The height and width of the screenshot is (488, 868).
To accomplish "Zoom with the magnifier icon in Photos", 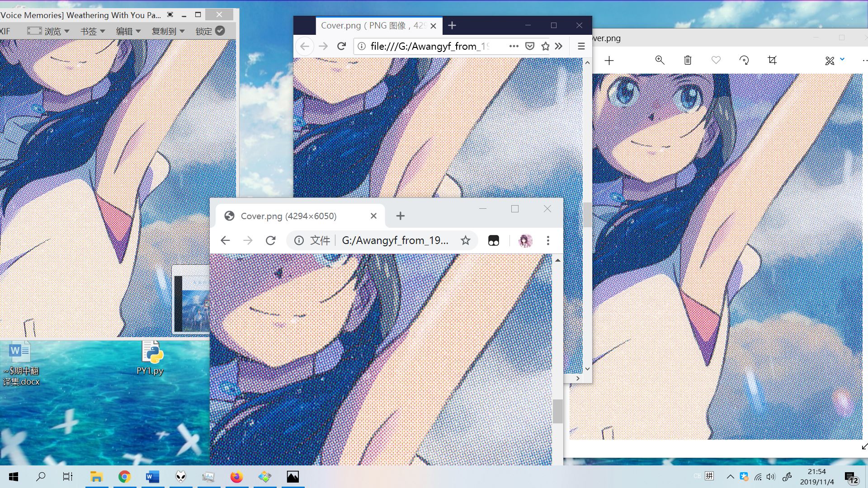I will 660,60.
